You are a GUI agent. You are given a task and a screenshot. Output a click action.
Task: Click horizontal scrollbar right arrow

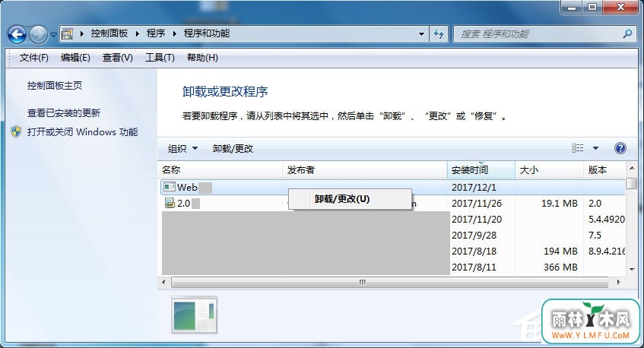(x=619, y=282)
